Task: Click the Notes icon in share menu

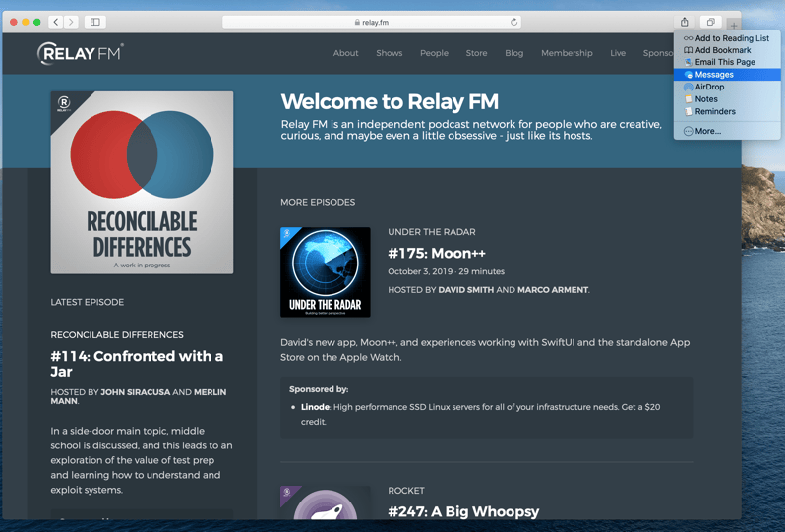Action: coord(689,99)
